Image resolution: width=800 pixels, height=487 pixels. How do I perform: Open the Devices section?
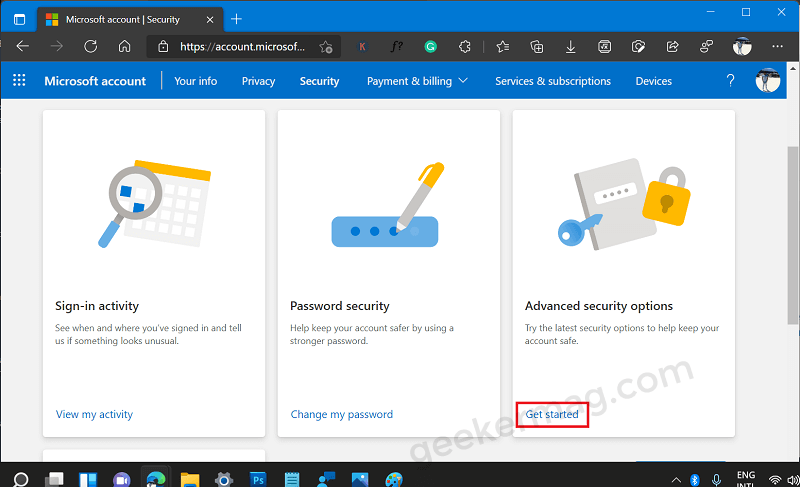(654, 81)
